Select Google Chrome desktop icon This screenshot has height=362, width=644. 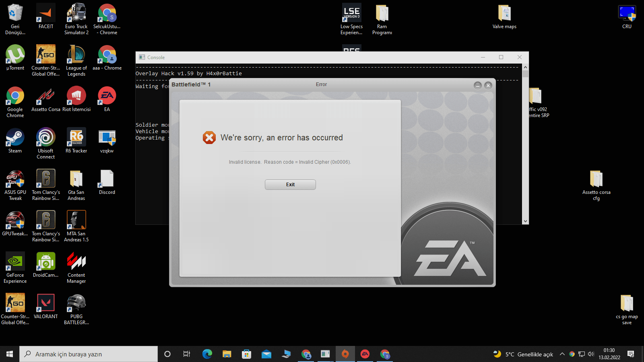point(15,102)
